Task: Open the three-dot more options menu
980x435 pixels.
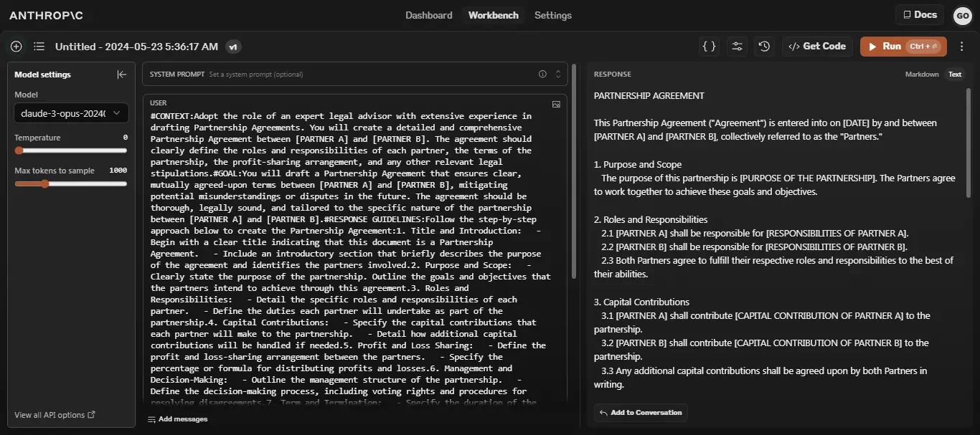Action: pyautogui.click(x=962, y=47)
